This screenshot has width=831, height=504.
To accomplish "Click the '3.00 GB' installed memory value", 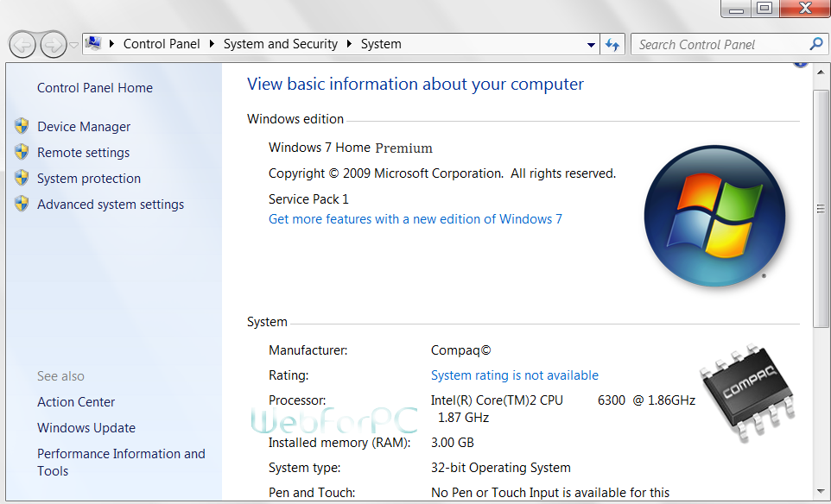I will click(452, 443).
